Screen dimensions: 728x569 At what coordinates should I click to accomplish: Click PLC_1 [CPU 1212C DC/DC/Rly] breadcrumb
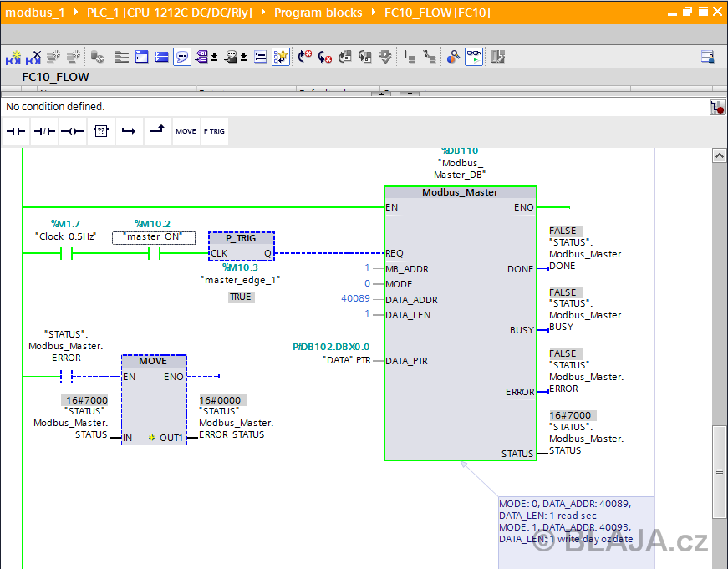click(x=170, y=13)
